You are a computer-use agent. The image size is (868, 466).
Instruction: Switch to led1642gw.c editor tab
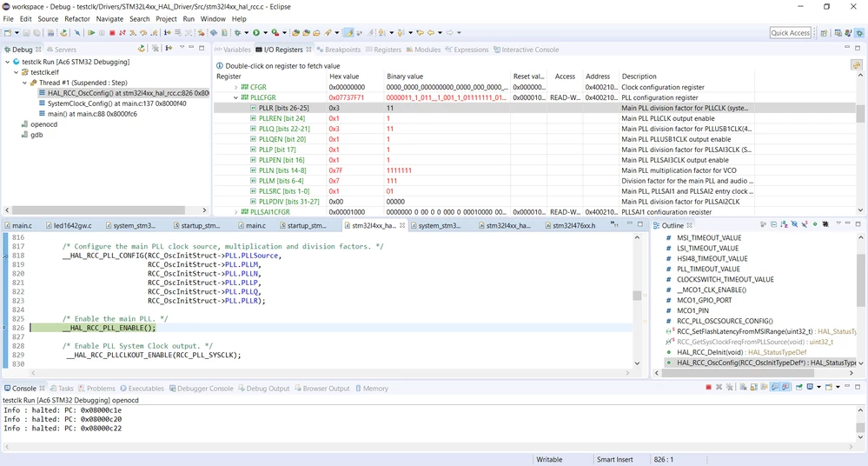[x=70, y=225]
